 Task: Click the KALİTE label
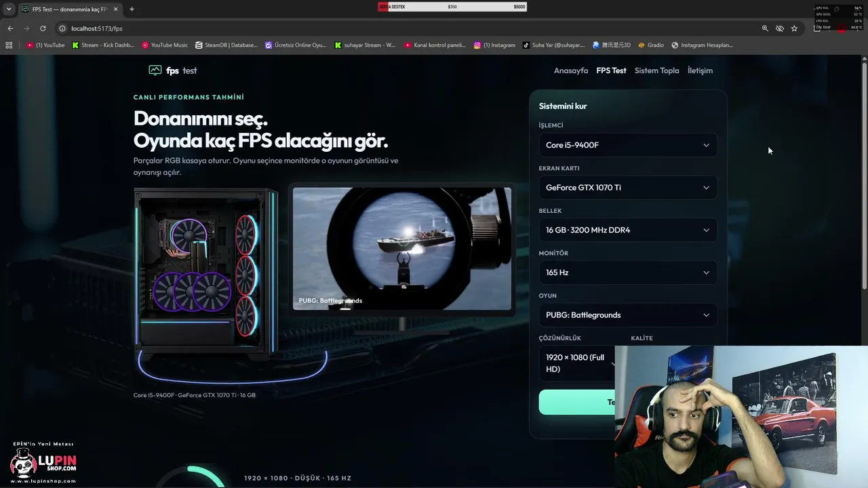[x=642, y=338]
